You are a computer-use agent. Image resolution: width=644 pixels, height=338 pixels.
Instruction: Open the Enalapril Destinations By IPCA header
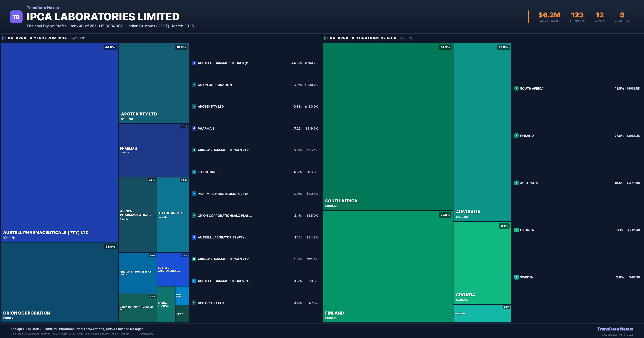[361, 38]
